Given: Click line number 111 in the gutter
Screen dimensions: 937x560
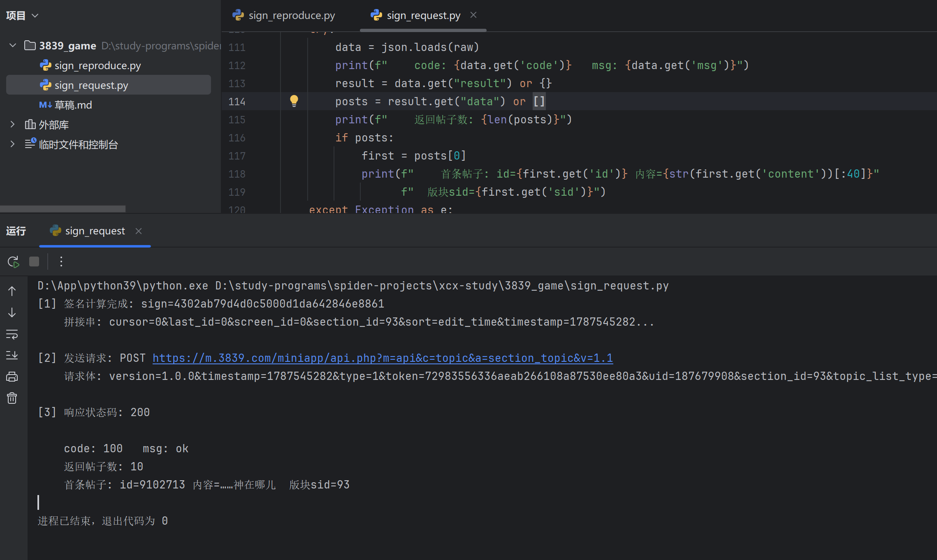Looking at the screenshot, I should click(237, 47).
